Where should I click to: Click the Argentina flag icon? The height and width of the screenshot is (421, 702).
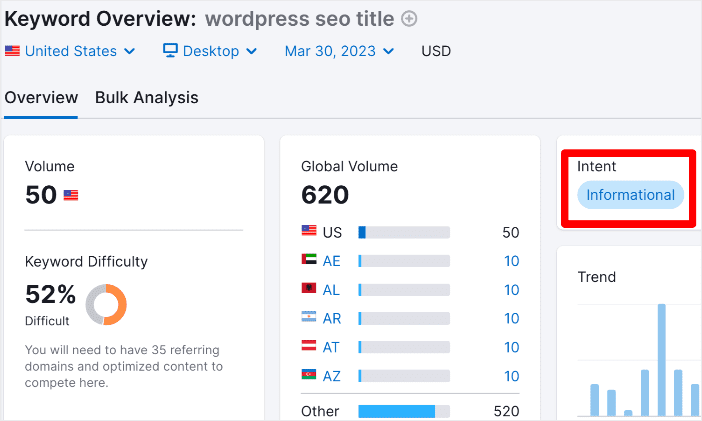tap(309, 316)
